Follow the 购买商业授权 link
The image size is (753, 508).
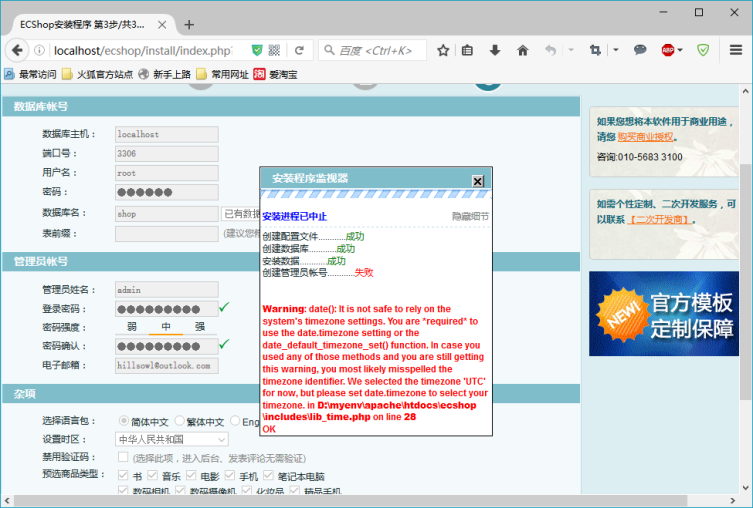645,137
